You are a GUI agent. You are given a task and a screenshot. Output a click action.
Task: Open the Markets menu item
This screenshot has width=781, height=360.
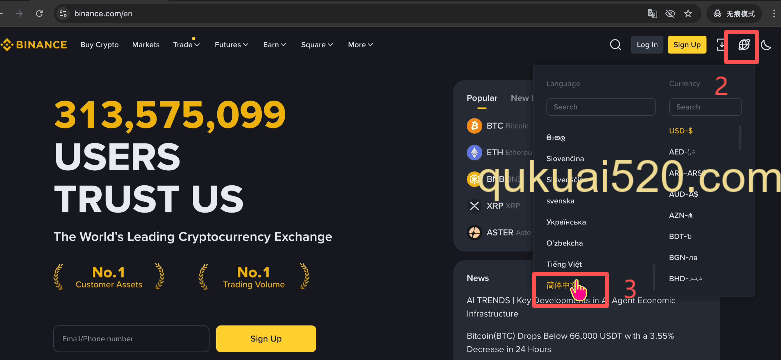pos(146,45)
